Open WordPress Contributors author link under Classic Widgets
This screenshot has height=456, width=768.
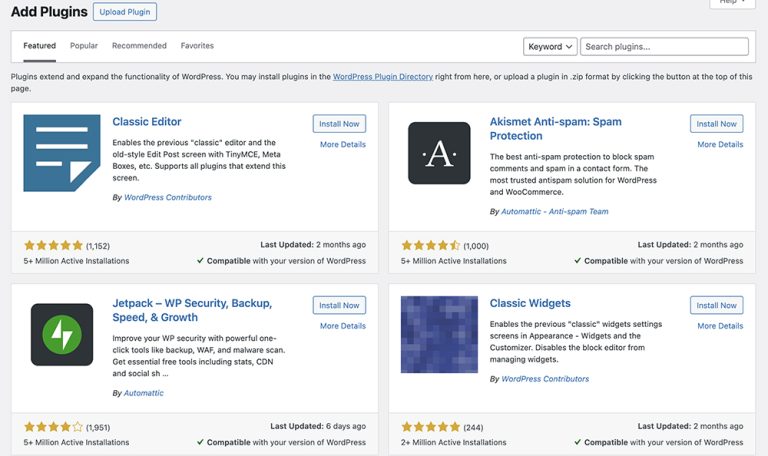[545, 379]
